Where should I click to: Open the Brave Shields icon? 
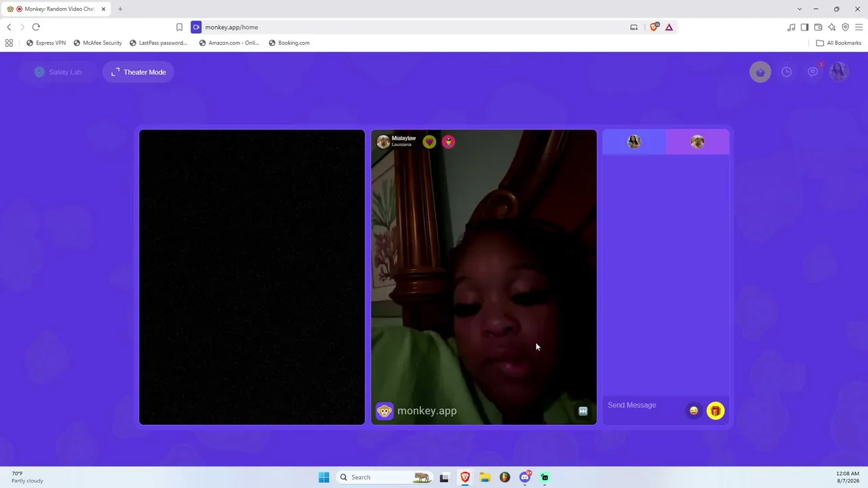point(654,27)
